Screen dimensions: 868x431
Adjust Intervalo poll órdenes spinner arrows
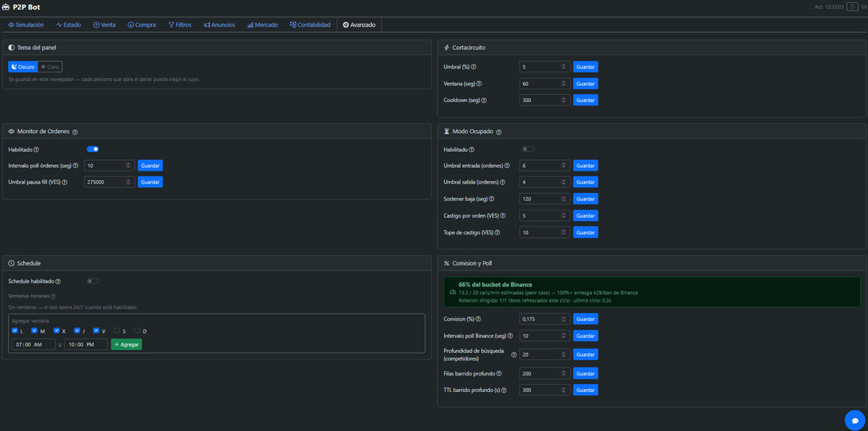point(128,166)
